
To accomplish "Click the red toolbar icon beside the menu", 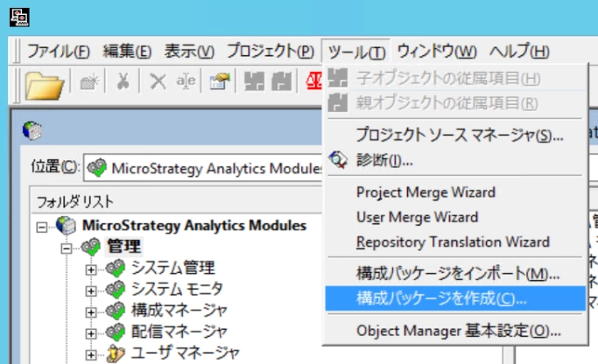I will [313, 81].
